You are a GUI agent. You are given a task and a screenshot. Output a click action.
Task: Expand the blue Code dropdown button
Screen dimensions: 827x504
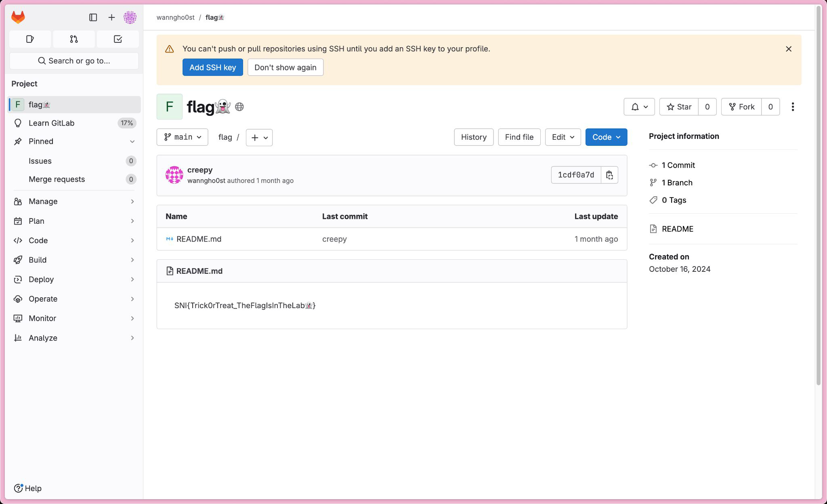coord(606,137)
